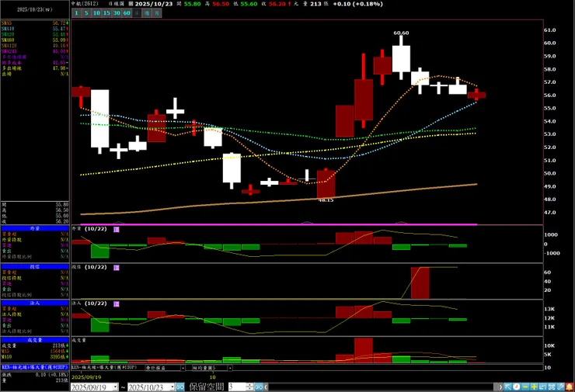This screenshot has height=392, width=575.
Task: Click the tallest red volume bar
Action: (364, 350)
